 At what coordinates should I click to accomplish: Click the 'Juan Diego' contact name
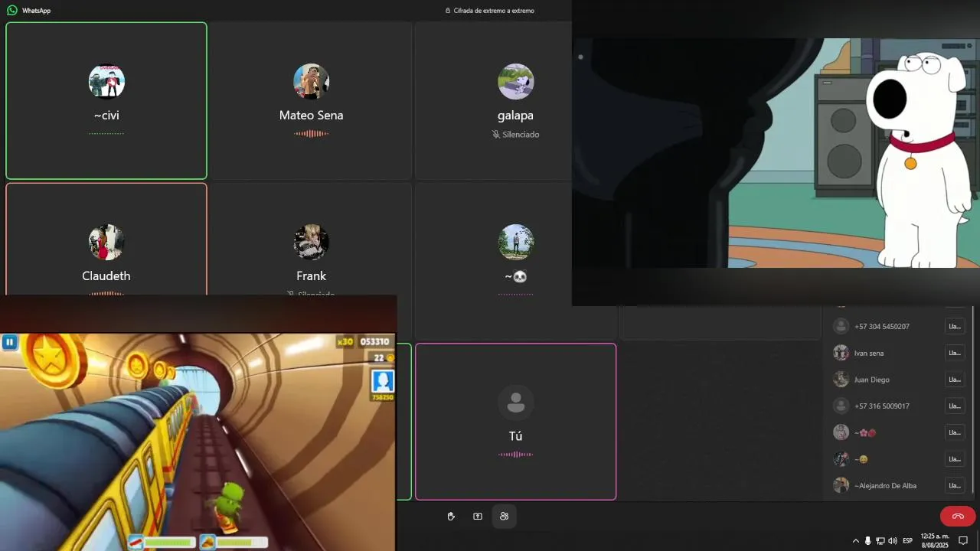pyautogui.click(x=872, y=380)
